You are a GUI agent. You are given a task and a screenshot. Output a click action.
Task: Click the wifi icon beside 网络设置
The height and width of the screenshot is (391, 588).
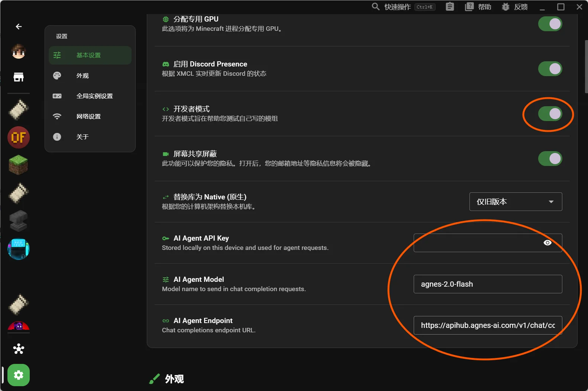point(57,117)
